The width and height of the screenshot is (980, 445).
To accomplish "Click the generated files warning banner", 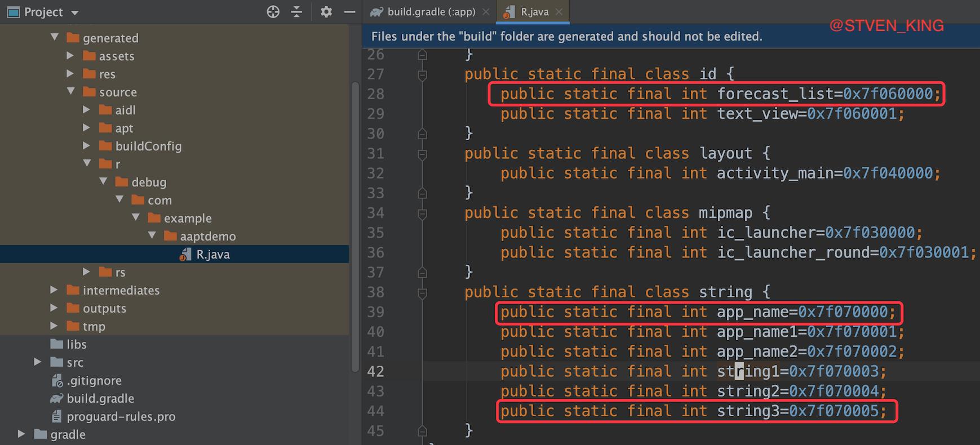I will click(x=671, y=36).
